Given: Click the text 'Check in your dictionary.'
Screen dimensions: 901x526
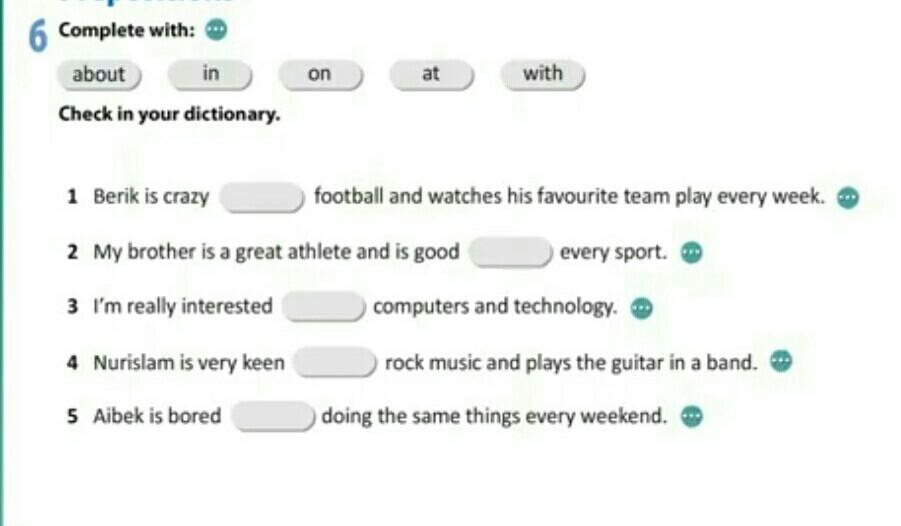Looking at the screenshot, I should click(x=170, y=114).
